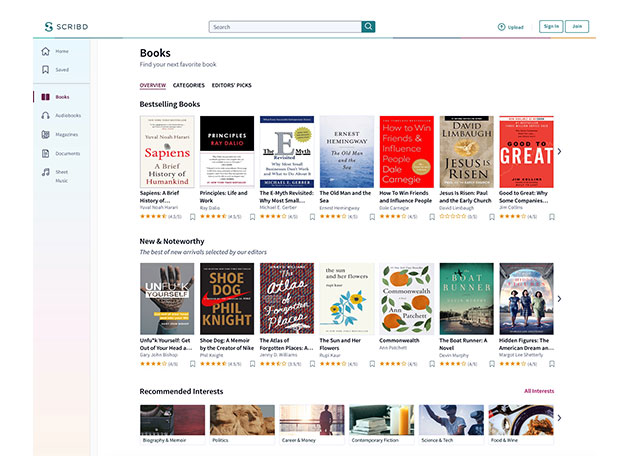Open Sheet Music in sidebar
The width and height of the screenshot is (630, 473).
[x=55, y=176]
